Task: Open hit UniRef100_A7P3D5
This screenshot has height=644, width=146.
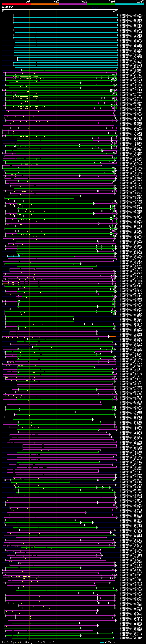Action: (131, 35)
